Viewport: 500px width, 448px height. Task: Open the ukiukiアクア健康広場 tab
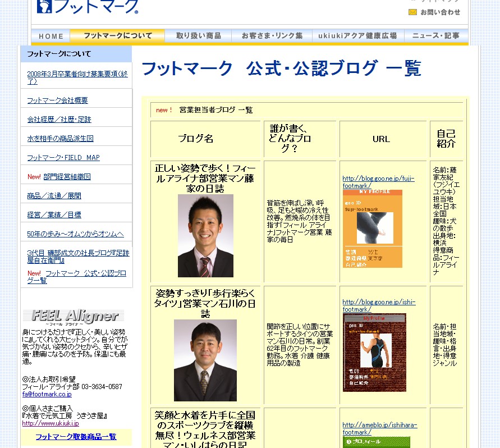tap(358, 36)
